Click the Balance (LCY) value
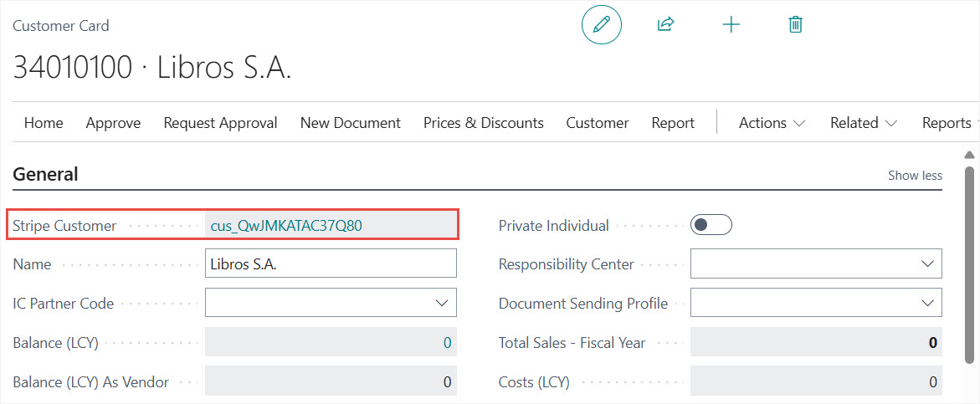 [x=447, y=343]
